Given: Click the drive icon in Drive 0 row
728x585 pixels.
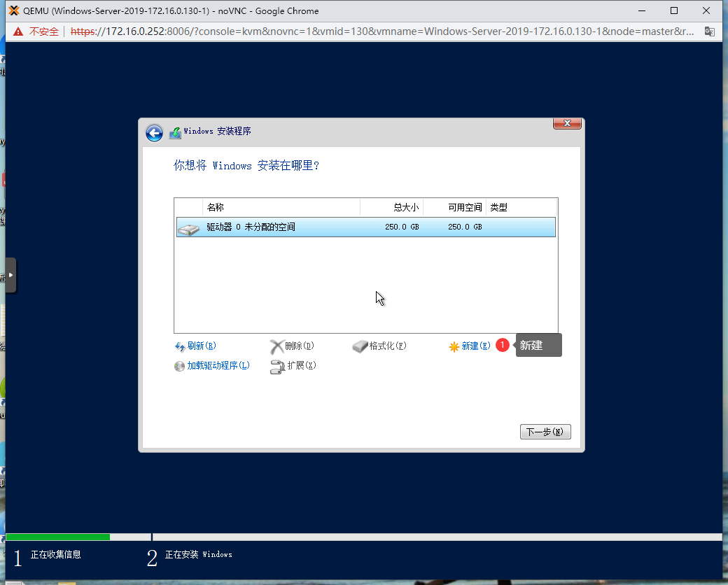Looking at the screenshot, I should point(188,228).
